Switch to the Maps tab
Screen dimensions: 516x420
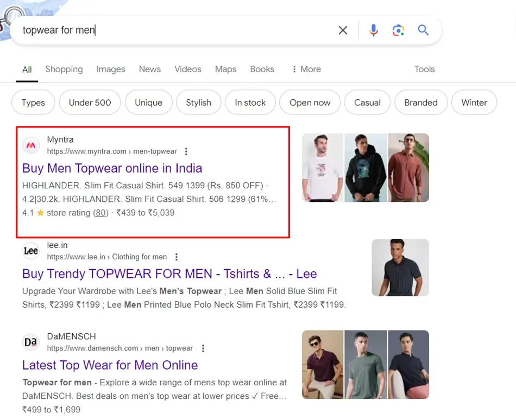(x=226, y=69)
